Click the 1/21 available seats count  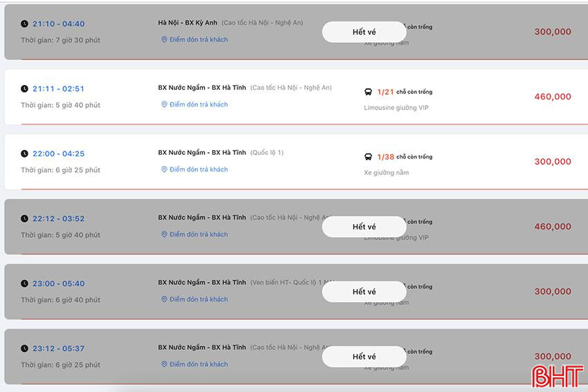pyautogui.click(x=385, y=92)
